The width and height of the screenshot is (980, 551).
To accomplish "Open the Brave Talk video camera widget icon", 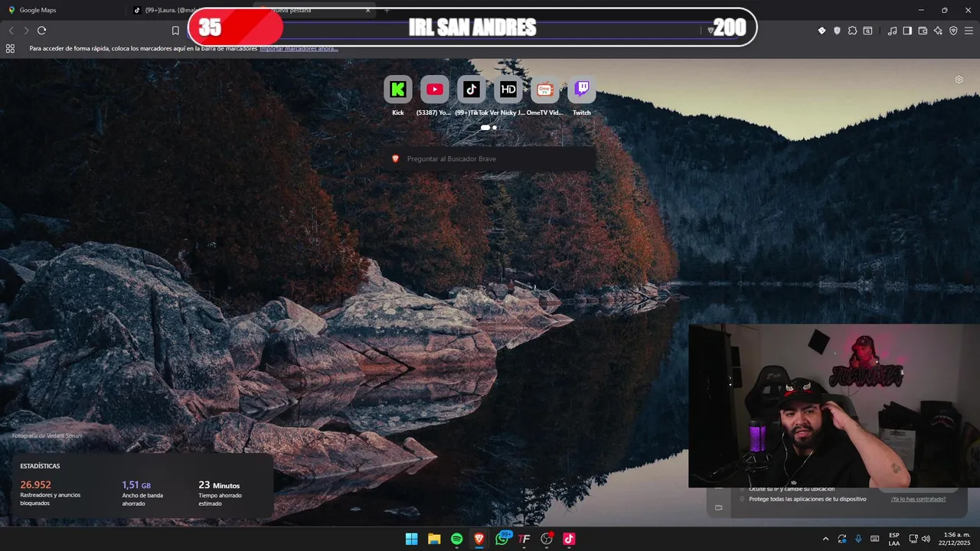I will pyautogui.click(x=718, y=507).
